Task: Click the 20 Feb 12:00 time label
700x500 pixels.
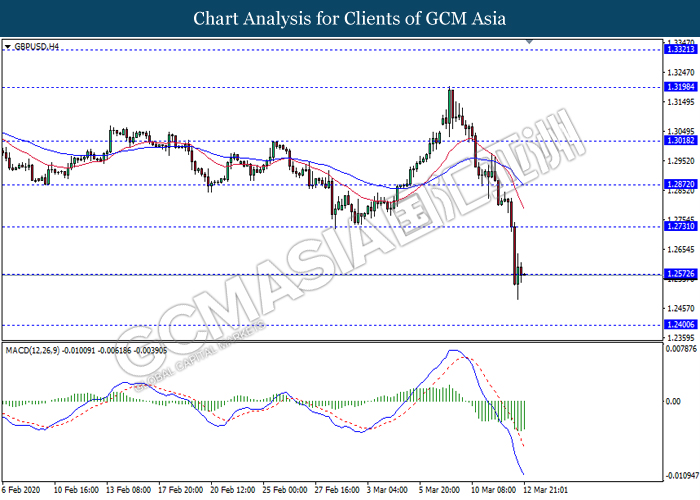Action: [x=233, y=490]
